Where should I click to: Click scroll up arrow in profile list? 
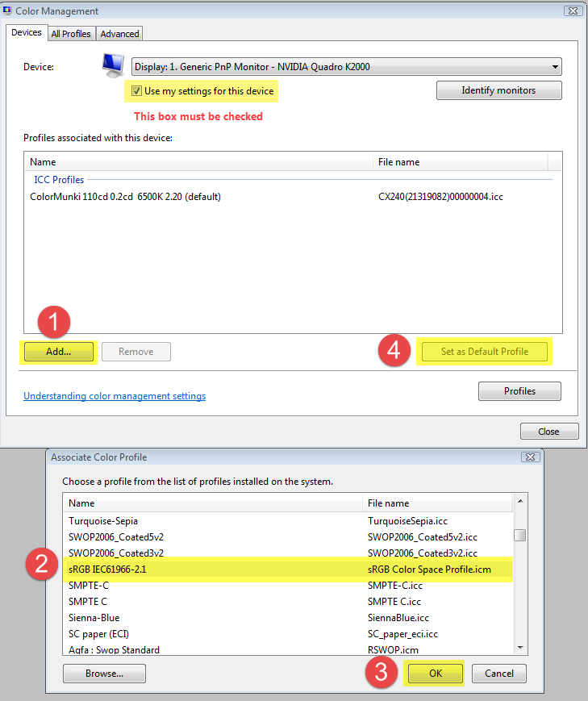click(520, 501)
